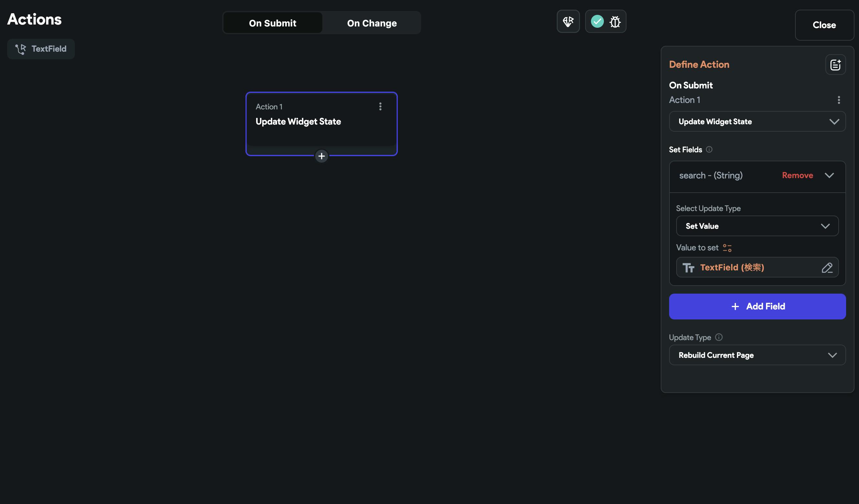Open three-dot menu beside Action 1 in panel

pos(839,100)
